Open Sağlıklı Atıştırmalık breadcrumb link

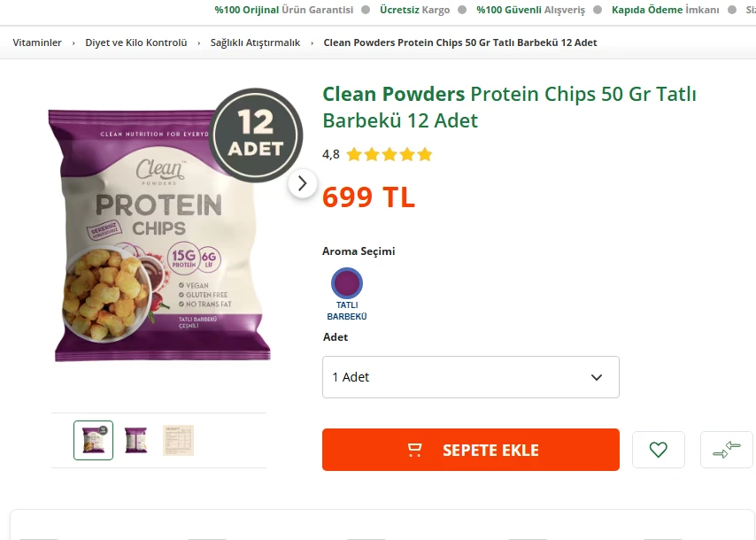[x=254, y=42]
